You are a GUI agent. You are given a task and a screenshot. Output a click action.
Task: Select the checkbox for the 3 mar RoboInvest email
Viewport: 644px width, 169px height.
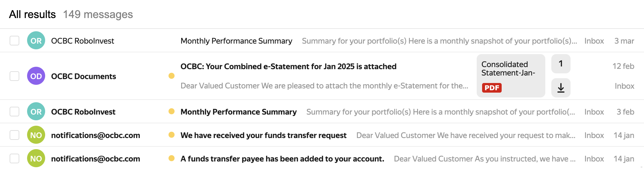click(14, 41)
